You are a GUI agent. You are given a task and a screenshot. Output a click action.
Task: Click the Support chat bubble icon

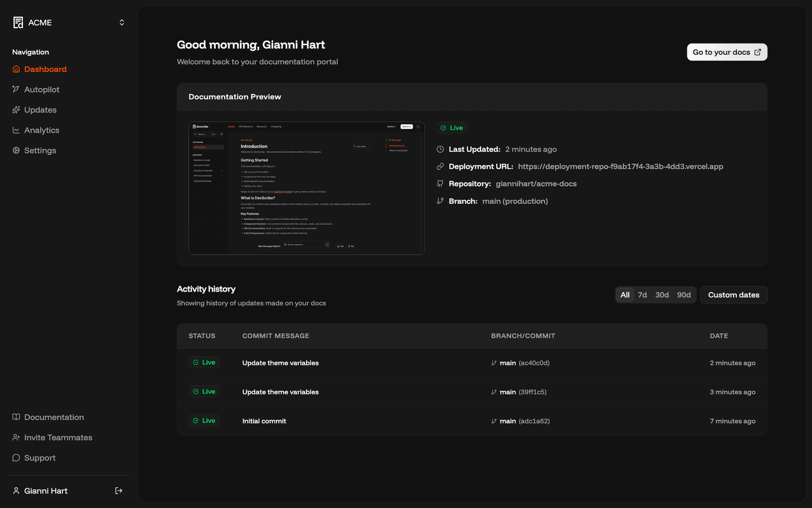point(16,458)
